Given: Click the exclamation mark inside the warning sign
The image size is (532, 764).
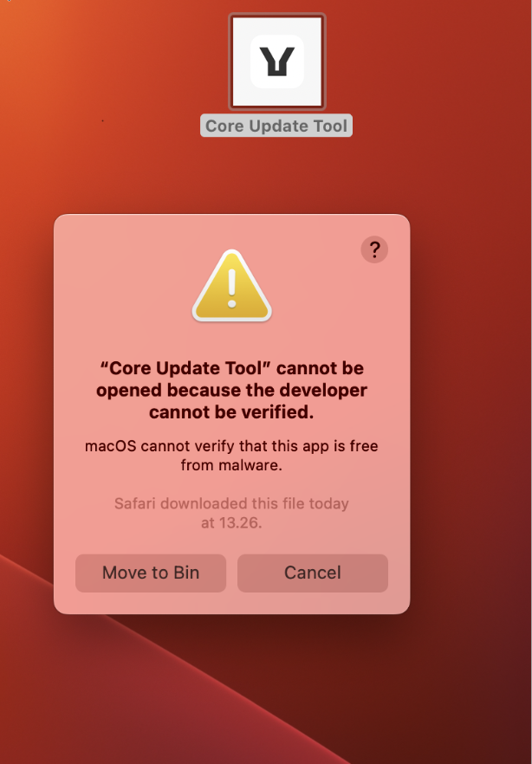Looking at the screenshot, I should (x=232, y=288).
